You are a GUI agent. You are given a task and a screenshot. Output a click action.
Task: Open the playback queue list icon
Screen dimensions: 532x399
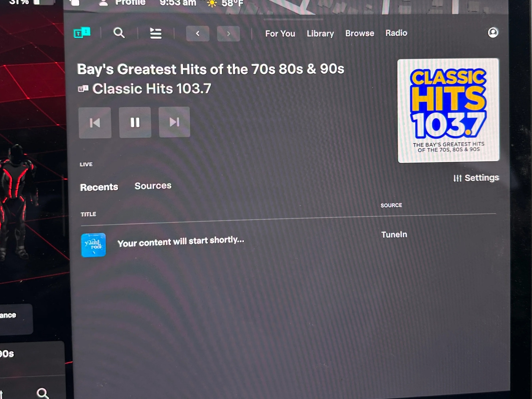156,33
